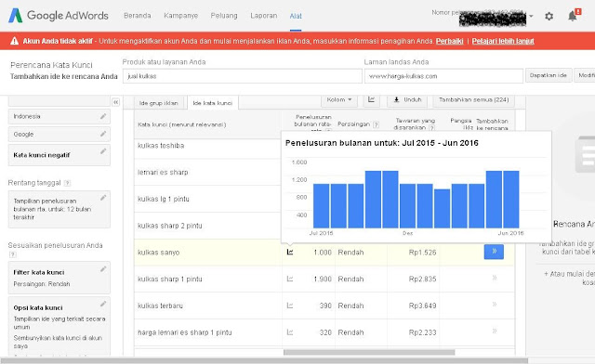Open the settings gear menu
Screen dimensions: 595x364
point(549,17)
